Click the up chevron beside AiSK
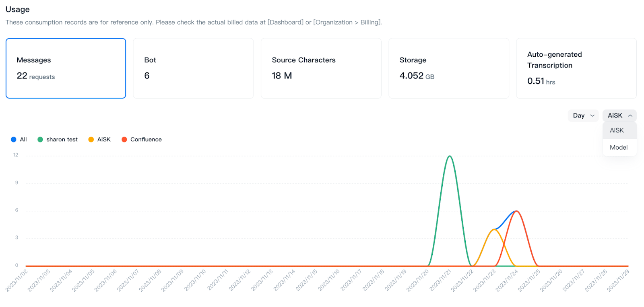Viewport: 644px width, 307px height. pos(630,116)
